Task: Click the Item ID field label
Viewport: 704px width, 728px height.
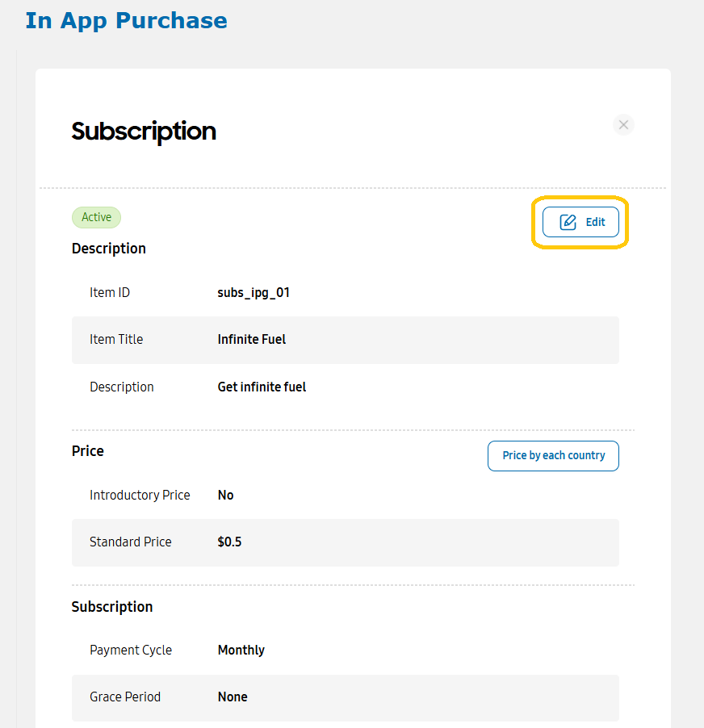Action: (x=110, y=292)
